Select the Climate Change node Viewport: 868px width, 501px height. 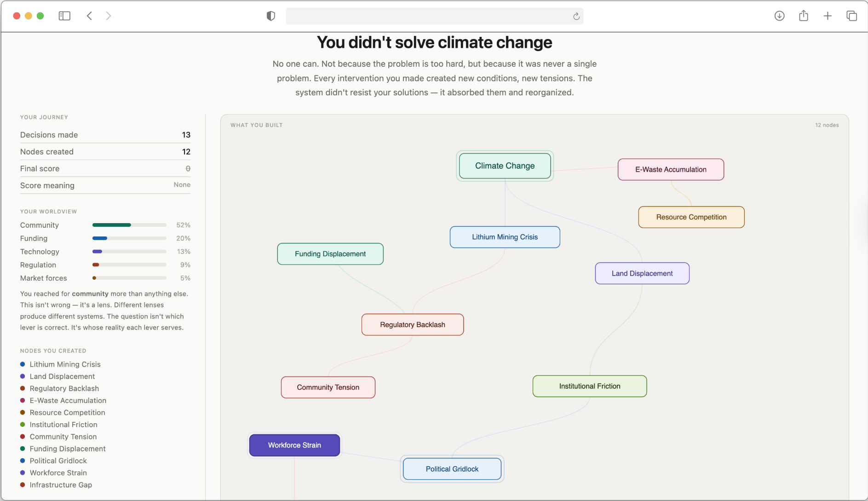(x=505, y=166)
